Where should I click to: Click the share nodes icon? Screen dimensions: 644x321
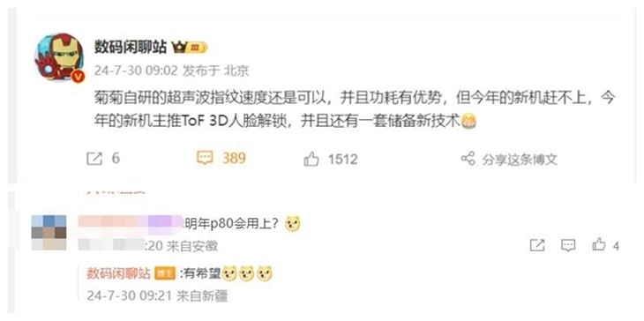[x=468, y=159]
